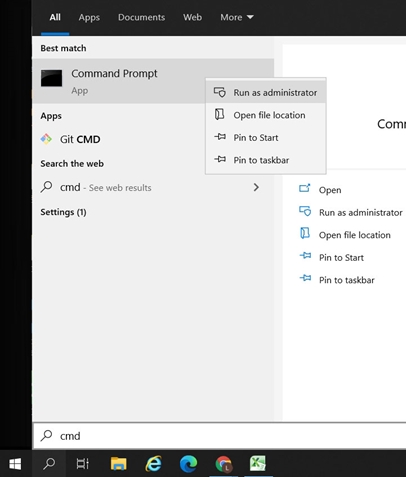
Task: Expand the Settings (1) results group
Action: (63, 212)
